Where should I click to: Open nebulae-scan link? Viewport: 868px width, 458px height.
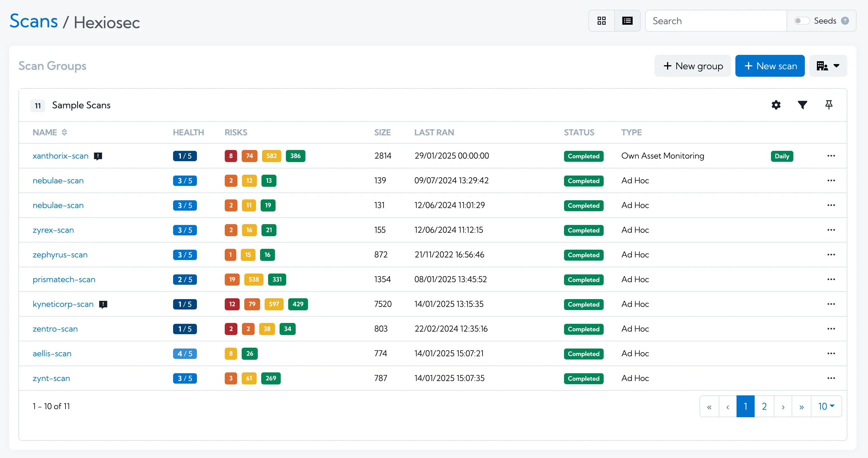(x=57, y=180)
